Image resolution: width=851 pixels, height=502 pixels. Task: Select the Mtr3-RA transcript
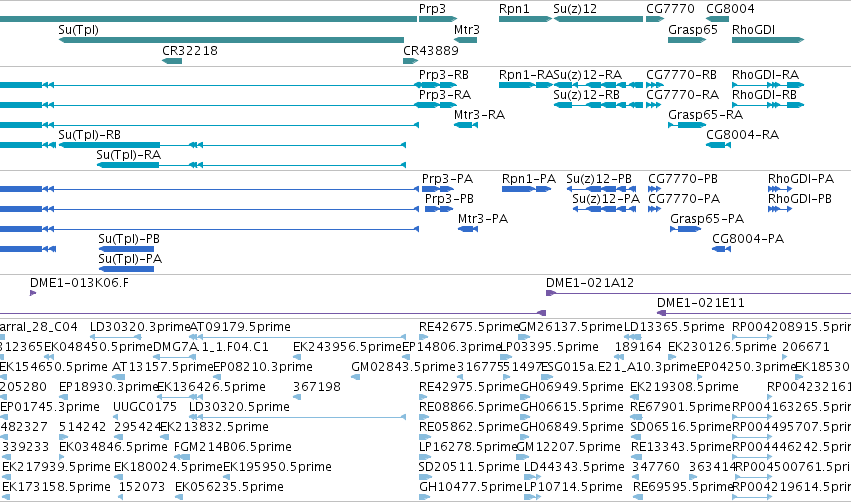pyautogui.click(x=466, y=125)
